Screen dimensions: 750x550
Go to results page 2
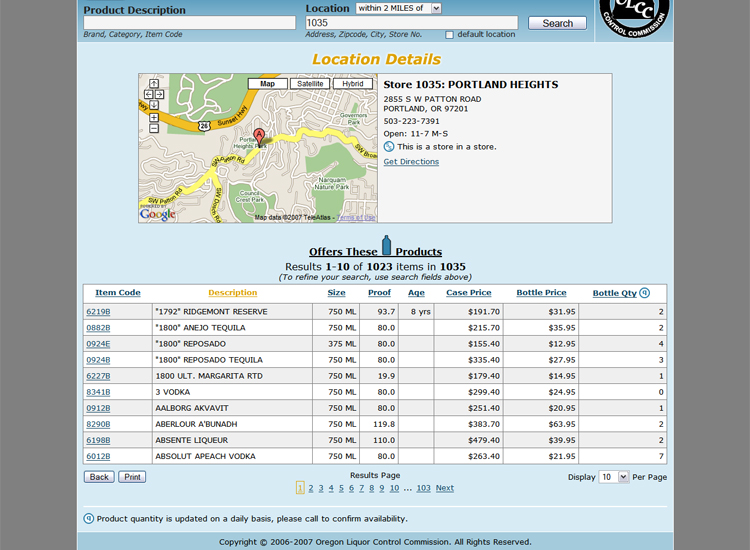[311, 488]
